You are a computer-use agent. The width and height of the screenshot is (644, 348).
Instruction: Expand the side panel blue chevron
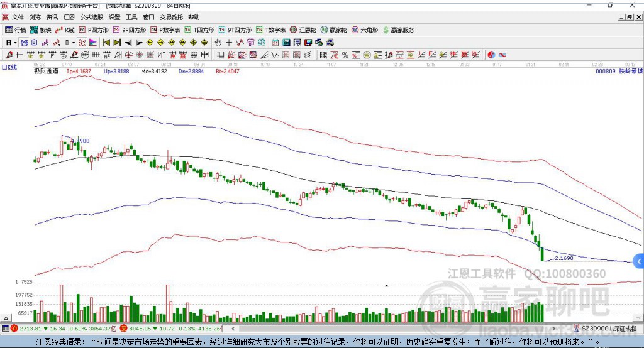[639, 261]
